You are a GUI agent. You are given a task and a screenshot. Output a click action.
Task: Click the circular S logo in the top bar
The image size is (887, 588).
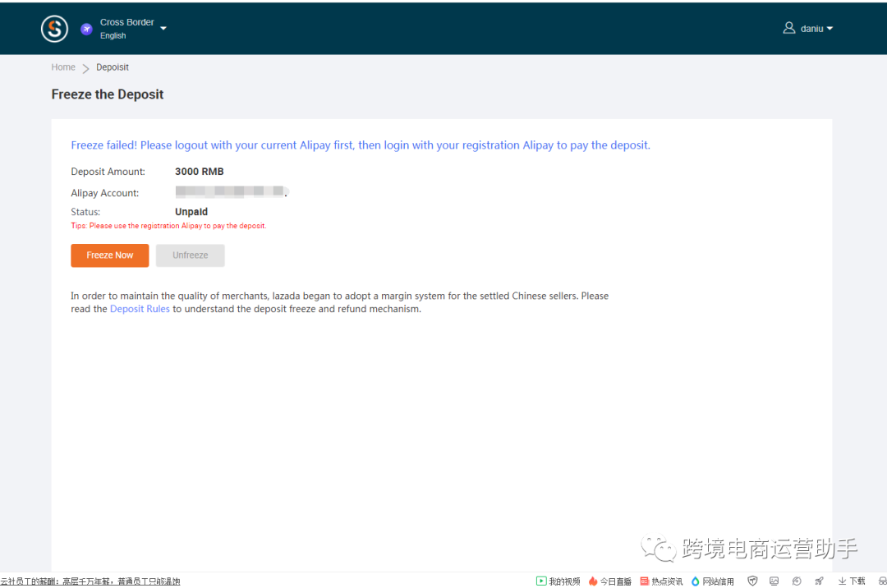click(x=54, y=28)
